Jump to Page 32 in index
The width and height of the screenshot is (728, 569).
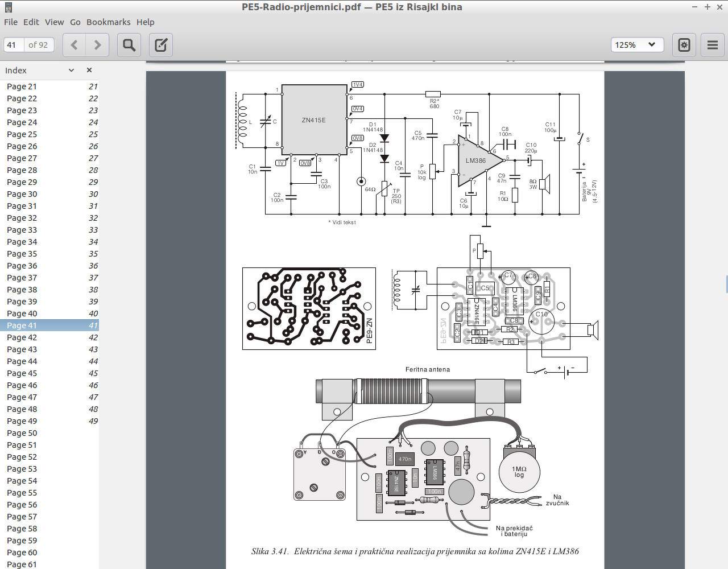(x=49, y=218)
